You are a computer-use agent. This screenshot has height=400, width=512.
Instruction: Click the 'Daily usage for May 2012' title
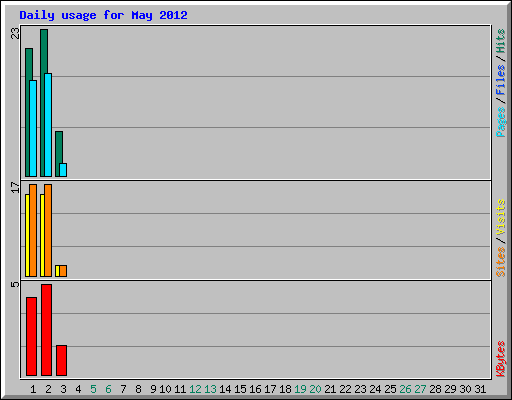[x=103, y=16]
